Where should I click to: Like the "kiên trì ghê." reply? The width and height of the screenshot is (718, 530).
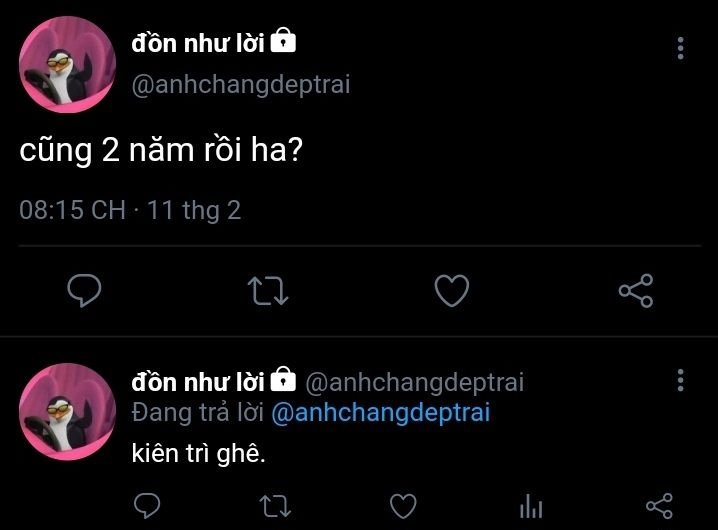pos(403,506)
